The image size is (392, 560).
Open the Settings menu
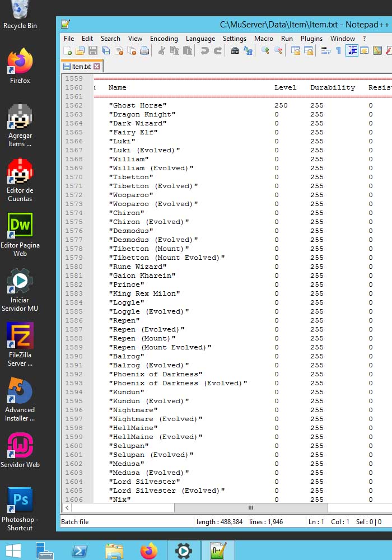tap(235, 39)
